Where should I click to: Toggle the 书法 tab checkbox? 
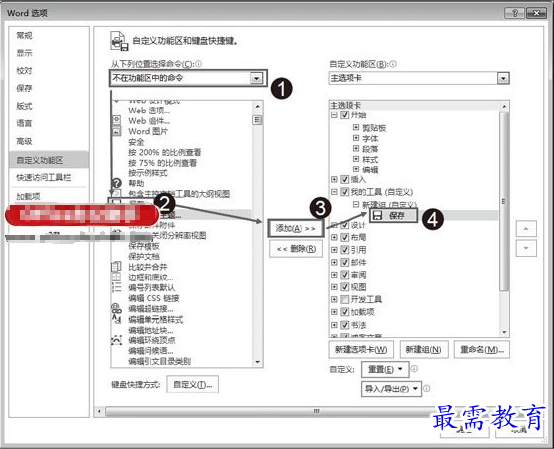point(344,325)
